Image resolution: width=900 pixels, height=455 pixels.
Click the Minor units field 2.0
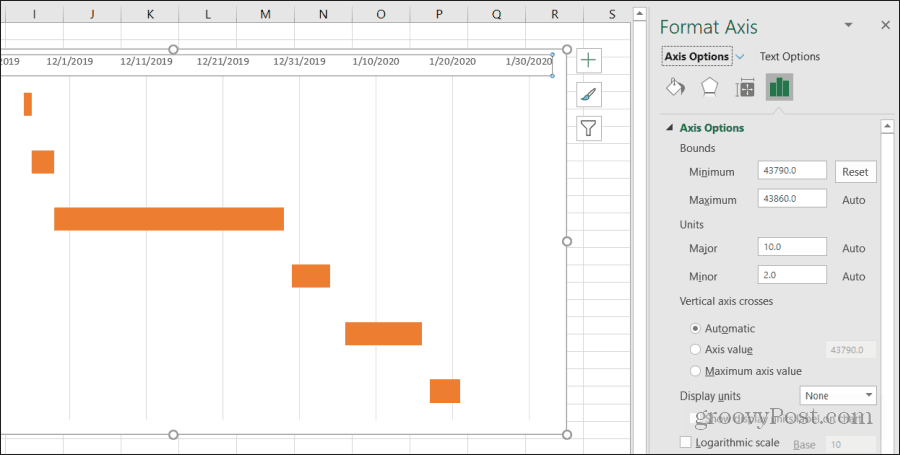pos(792,275)
